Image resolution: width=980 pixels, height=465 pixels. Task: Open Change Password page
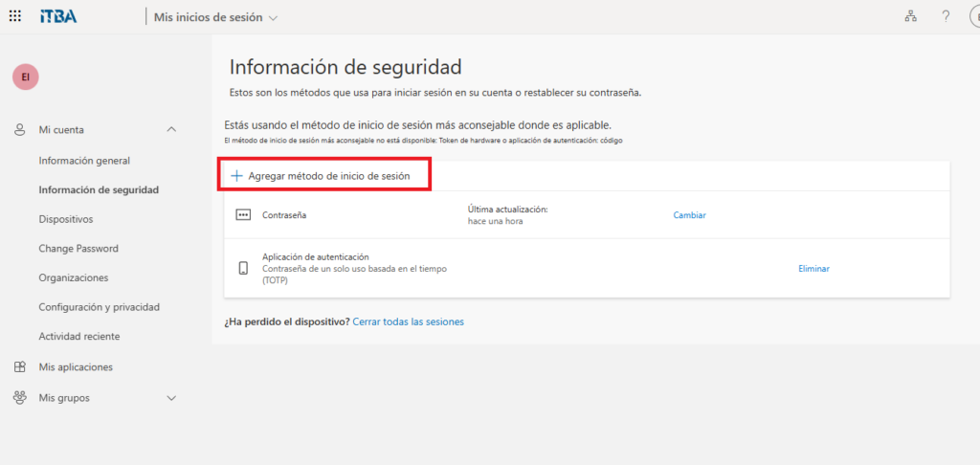[78, 249]
